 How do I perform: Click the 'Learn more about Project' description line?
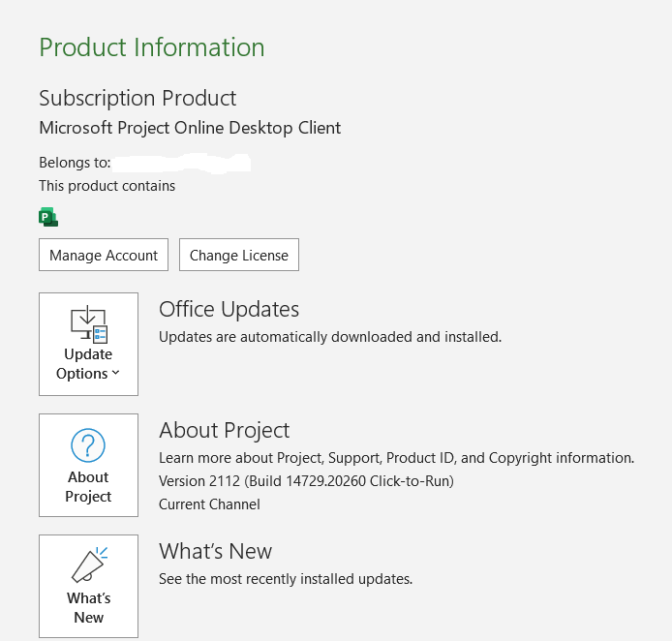[396, 458]
